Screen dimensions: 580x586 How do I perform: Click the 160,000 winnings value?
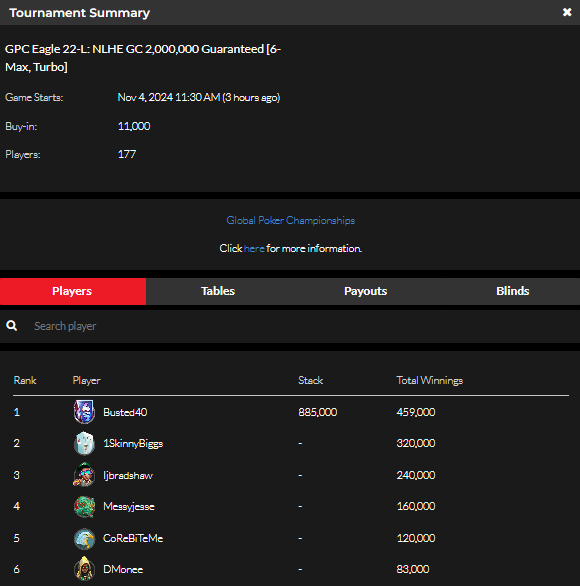click(x=416, y=506)
